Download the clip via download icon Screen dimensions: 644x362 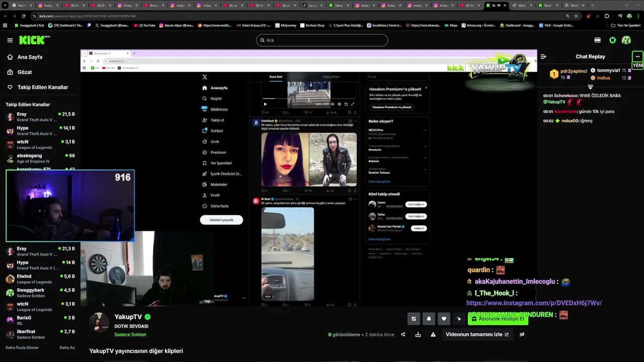(418, 334)
